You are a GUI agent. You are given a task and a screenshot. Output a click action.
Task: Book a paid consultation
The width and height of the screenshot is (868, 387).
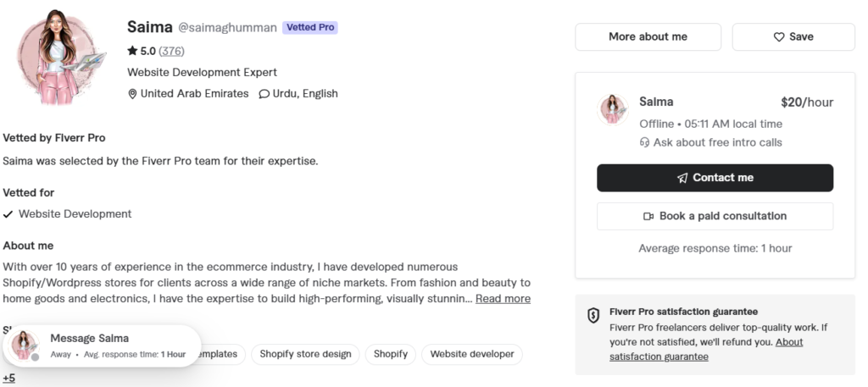(715, 216)
